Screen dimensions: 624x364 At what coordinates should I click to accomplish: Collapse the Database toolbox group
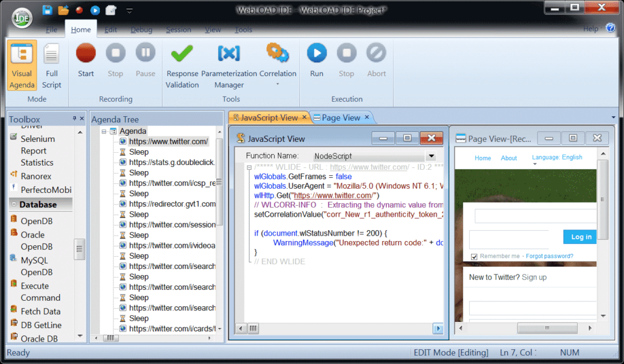tap(14, 205)
